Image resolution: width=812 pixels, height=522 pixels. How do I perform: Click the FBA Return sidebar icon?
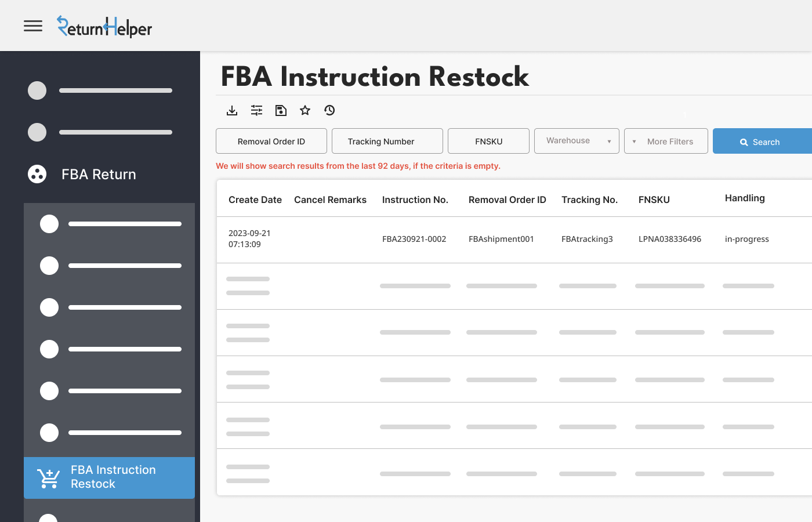(37, 174)
